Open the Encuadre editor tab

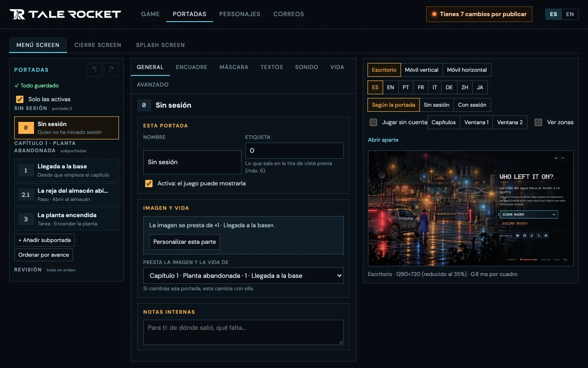coord(192,67)
